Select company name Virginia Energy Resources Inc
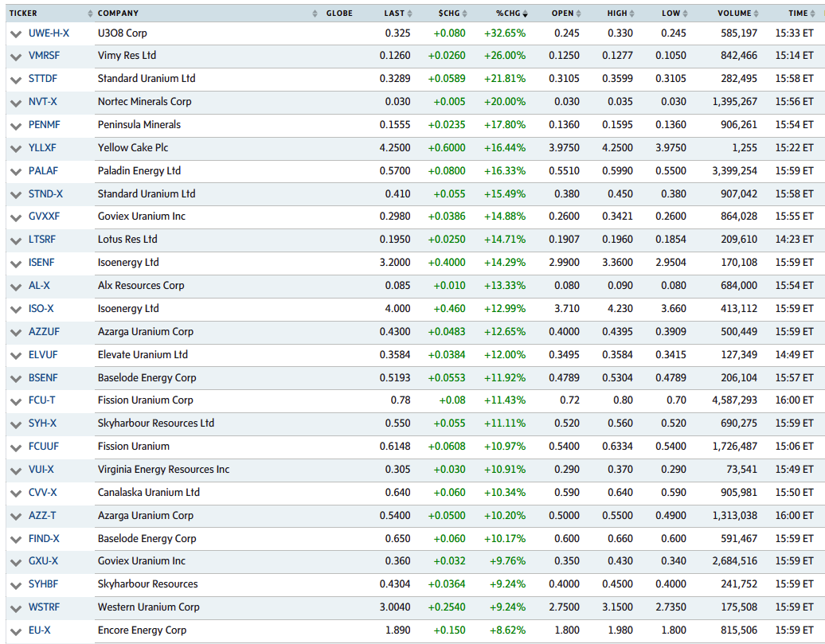825x644 pixels. tap(163, 470)
